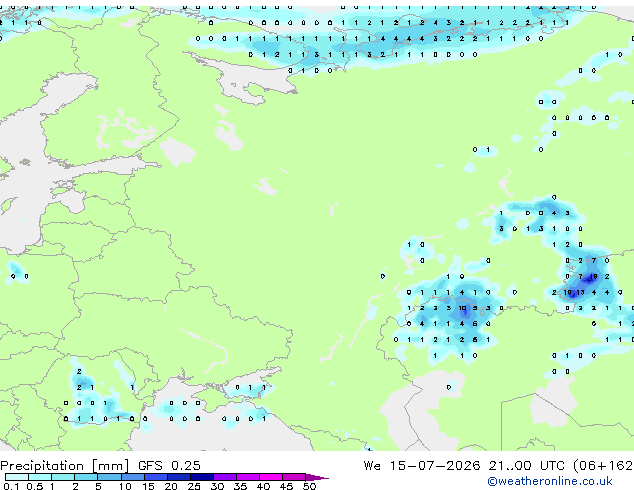
Task: Click the legend value '0.1'
Action: click(x=11, y=486)
